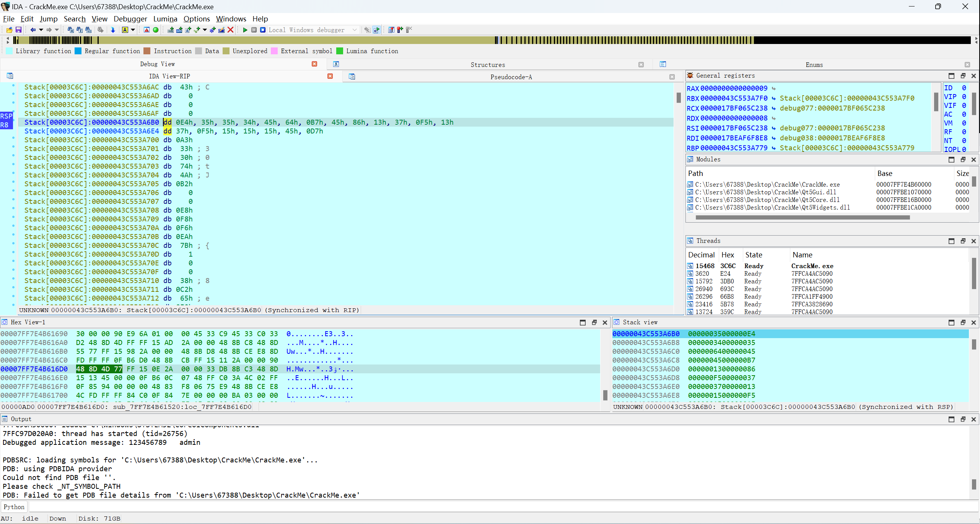Open a file with the folder icon
The height and width of the screenshot is (524, 980).
pos(9,30)
